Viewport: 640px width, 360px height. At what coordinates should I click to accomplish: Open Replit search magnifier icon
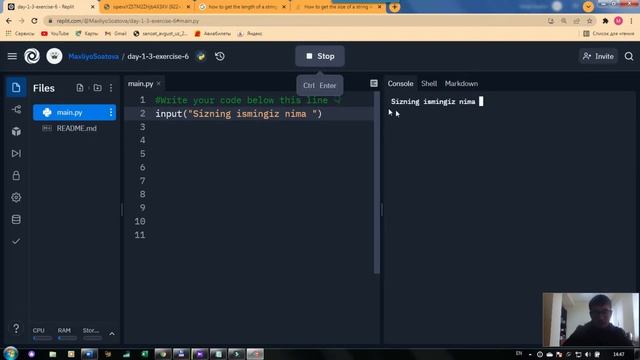pos(629,56)
